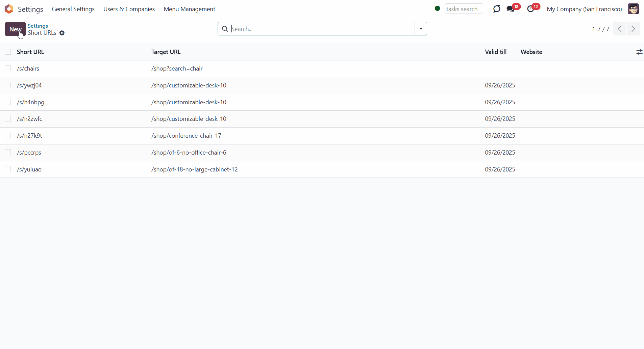Open the user avatar menu
The image size is (644, 349).
(633, 9)
